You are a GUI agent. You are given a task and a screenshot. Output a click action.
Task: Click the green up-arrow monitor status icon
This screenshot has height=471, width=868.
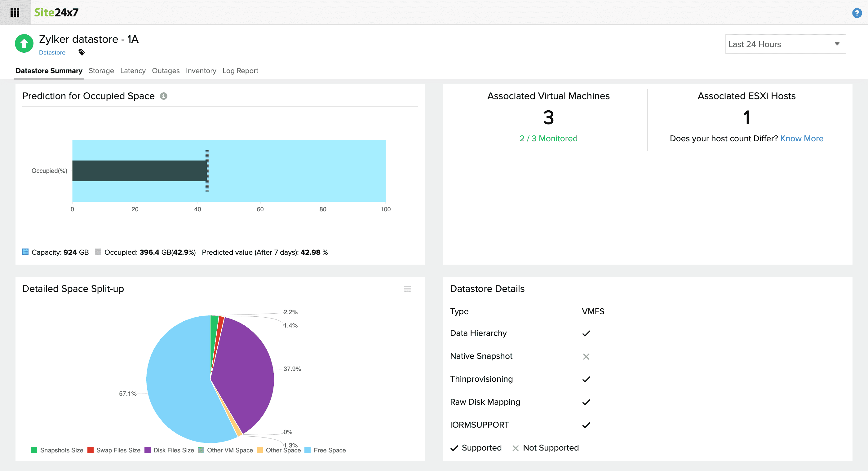coord(24,43)
